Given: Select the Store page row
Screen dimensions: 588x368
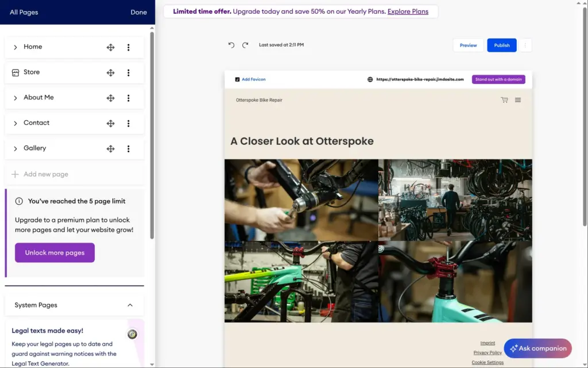Looking at the screenshot, I should click(74, 72).
